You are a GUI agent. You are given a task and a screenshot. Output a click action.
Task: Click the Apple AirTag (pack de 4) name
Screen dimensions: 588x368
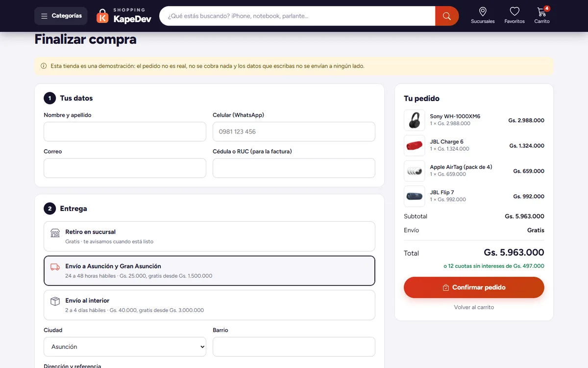(461, 167)
